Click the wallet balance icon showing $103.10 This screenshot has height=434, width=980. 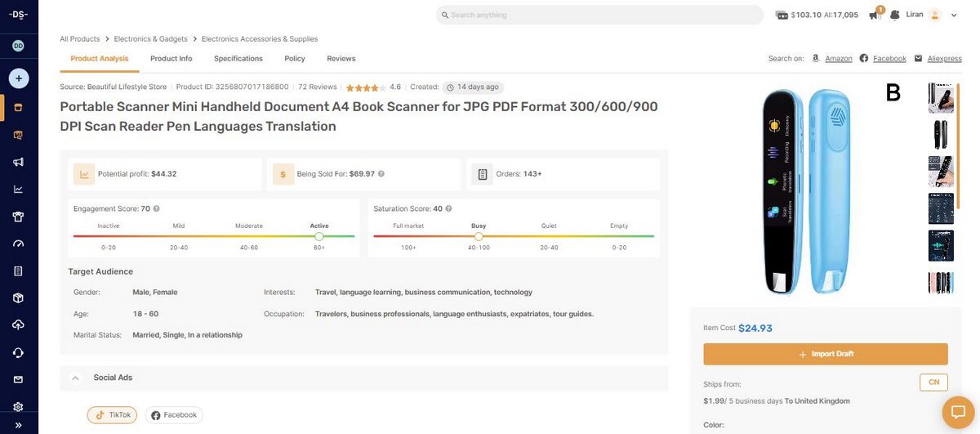tap(782, 15)
